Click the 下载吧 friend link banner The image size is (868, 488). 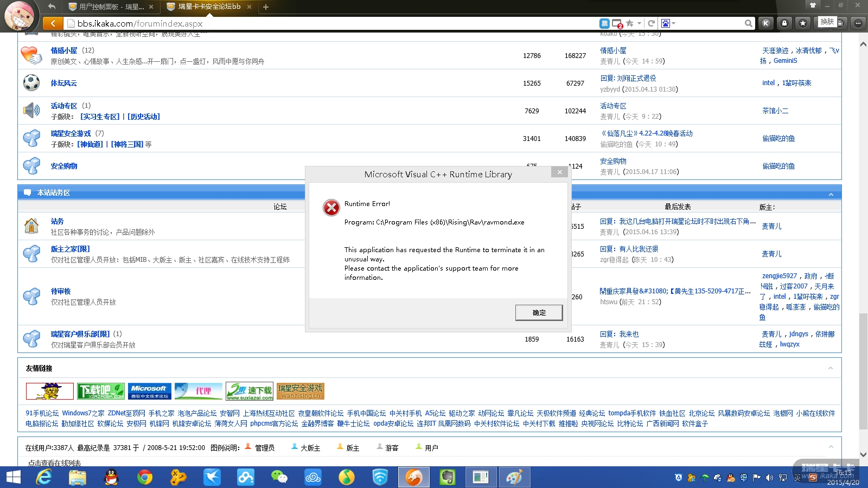[101, 391]
